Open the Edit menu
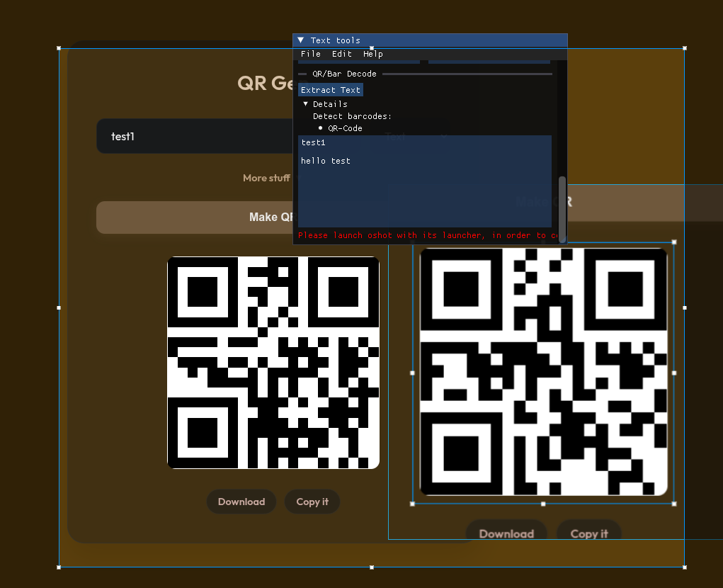723x588 pixels. pos(342,54)
